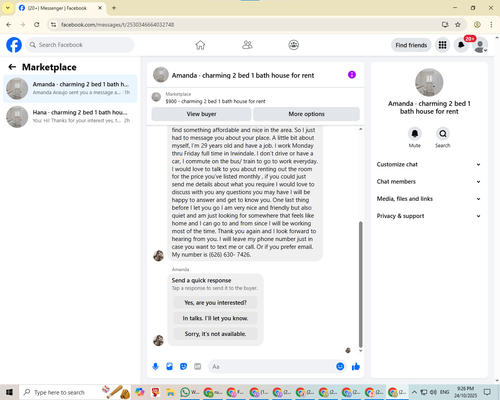Image resolution: width=500 pixels, height=400 pixels.
Task: Open the emoji picker in message box
Action: (x=340, y=367)
